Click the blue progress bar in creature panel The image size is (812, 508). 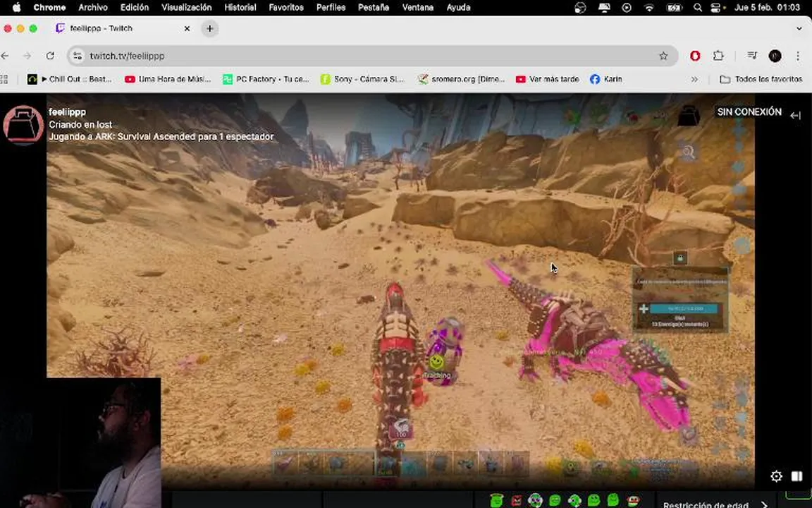(684, 308)
